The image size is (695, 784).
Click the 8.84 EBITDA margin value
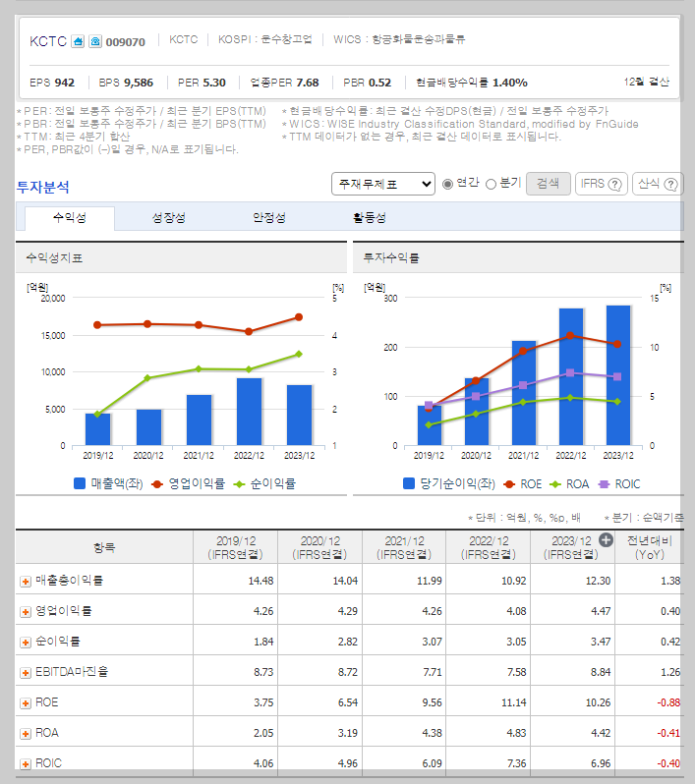(601, 673)
